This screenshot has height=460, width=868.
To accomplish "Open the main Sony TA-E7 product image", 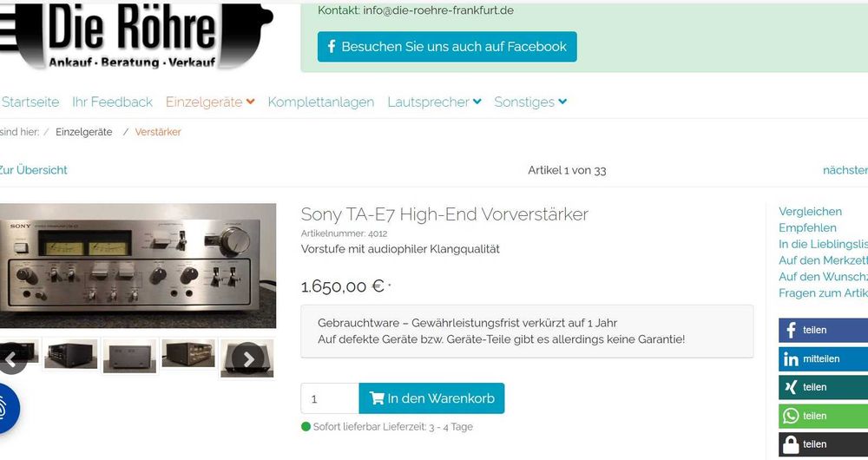I will 137,266.
